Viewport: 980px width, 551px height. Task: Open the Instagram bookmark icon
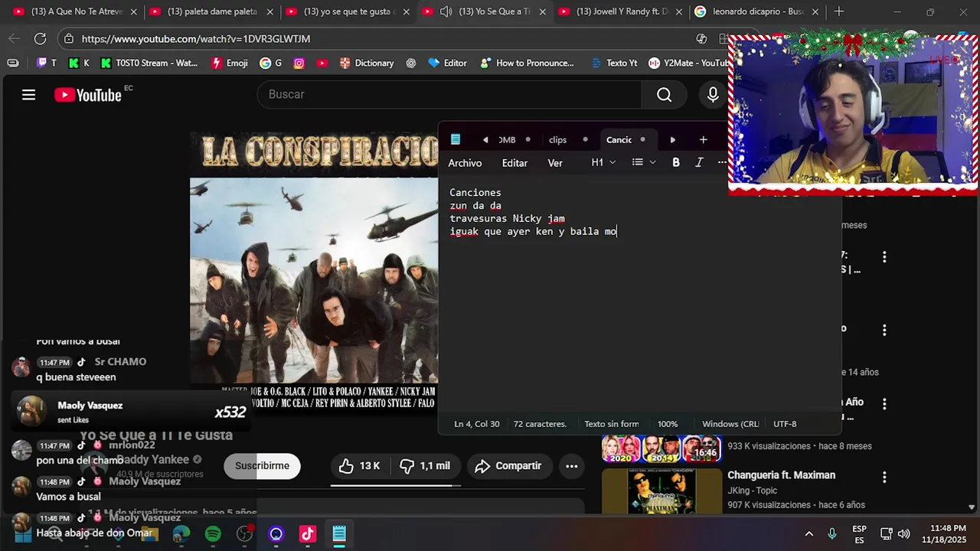click(299, 63)
